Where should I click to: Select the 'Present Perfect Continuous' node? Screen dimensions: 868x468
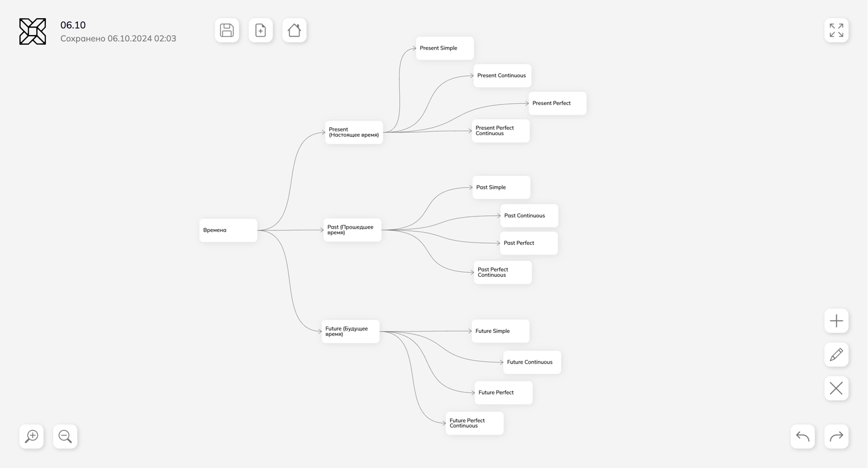501,131
